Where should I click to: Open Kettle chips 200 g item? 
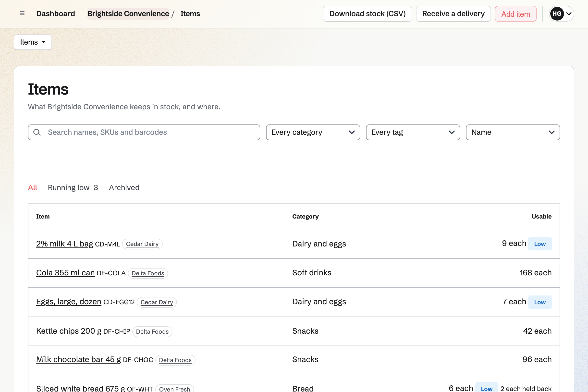tap(69, 331)
